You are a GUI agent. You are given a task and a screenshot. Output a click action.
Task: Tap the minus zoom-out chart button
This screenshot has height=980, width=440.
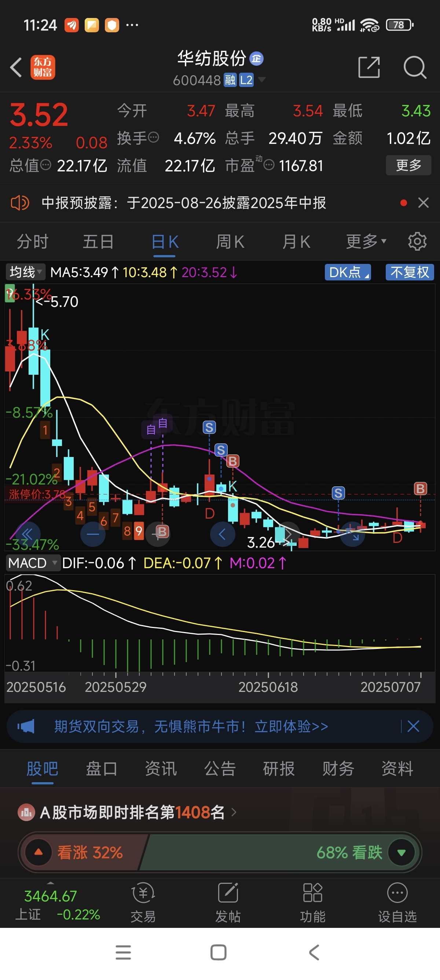tap(93, 534)
